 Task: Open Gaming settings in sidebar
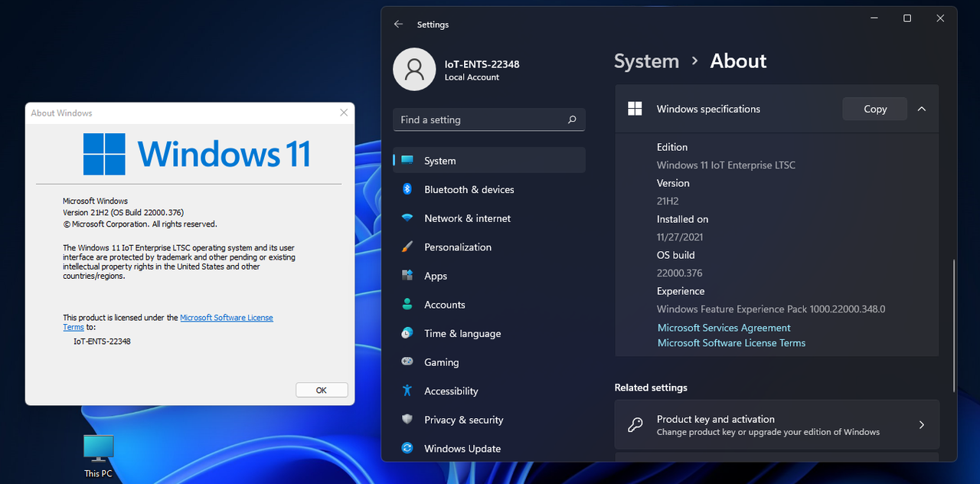(489, 362)
